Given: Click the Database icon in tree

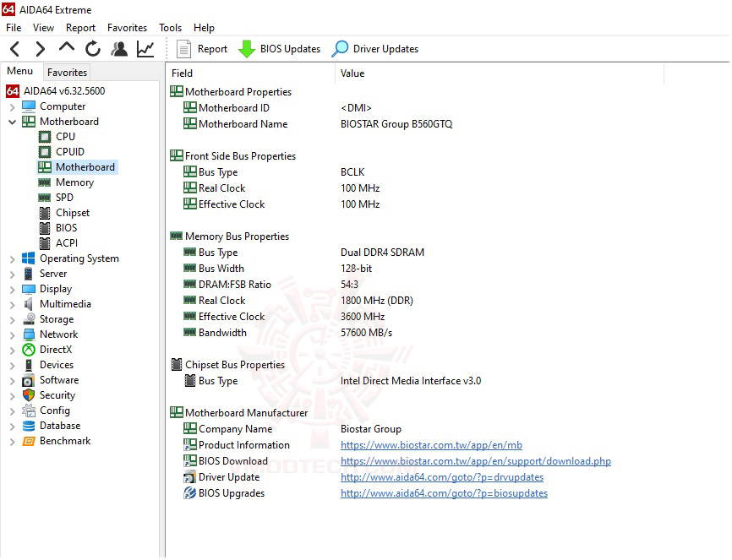Looking at the screenshot, I should (29, 426).
